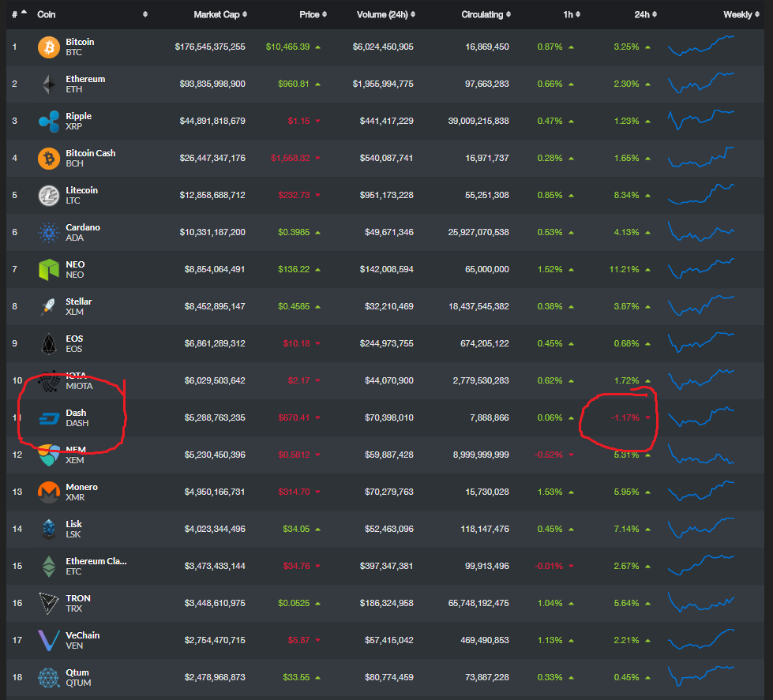
Task: Click Bitcoin Cash price $1,558.32
Action: (291, 158)
